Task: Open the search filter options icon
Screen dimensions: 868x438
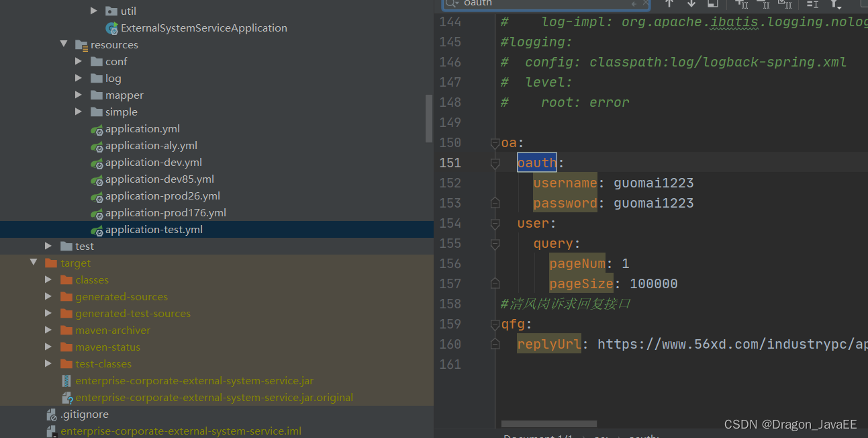Action: coord(834,5)
